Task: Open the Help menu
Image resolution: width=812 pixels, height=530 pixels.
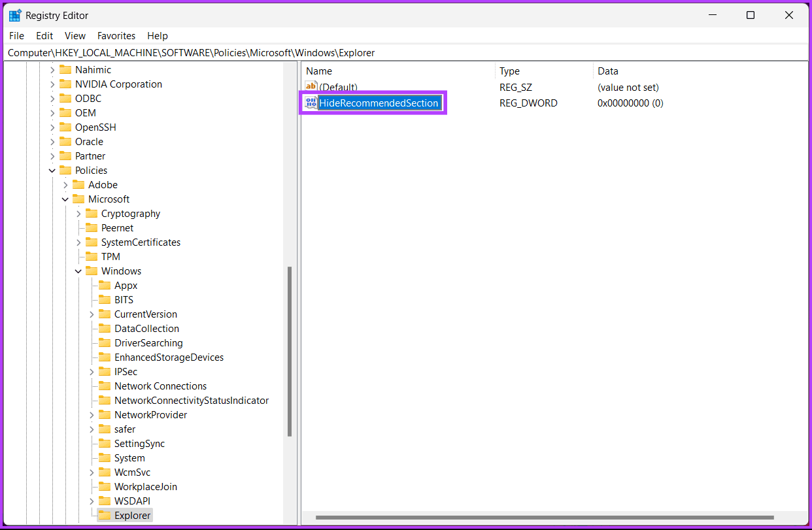Action: click(158, 36)
